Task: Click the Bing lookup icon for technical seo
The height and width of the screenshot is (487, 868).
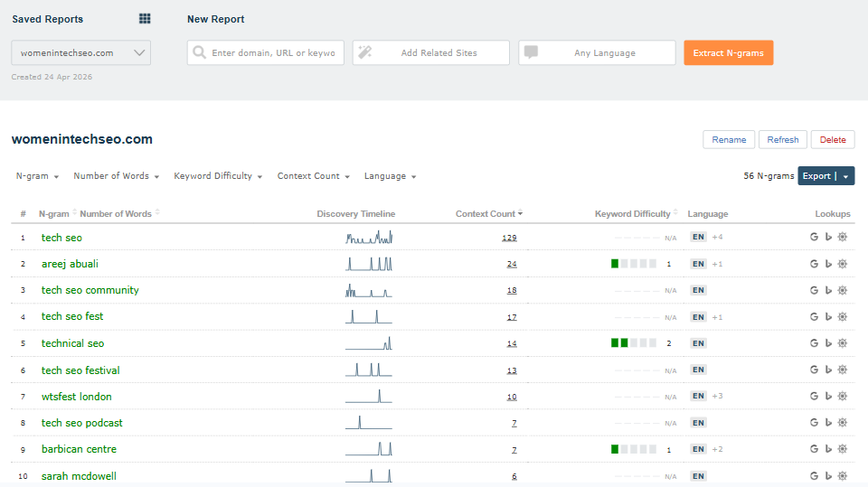Action: click(x=828, y=343)
